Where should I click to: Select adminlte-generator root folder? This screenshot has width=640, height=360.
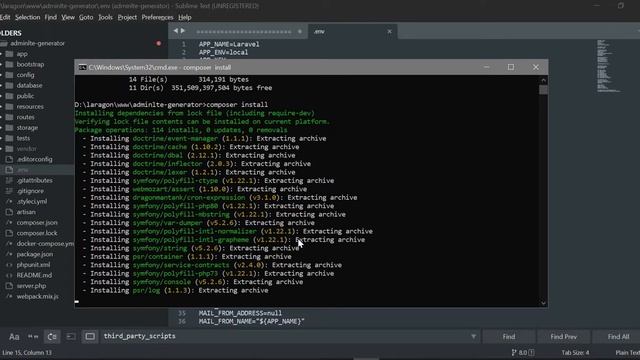coord(38,43)
